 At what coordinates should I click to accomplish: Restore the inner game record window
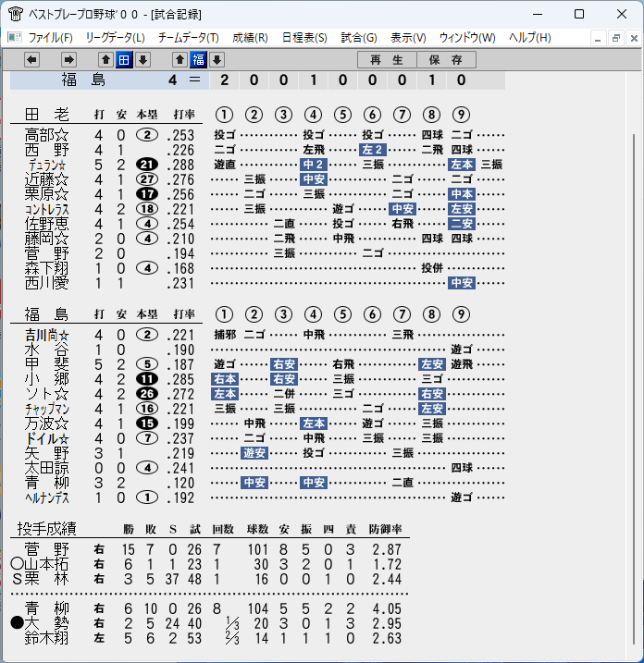click(615, 39)
